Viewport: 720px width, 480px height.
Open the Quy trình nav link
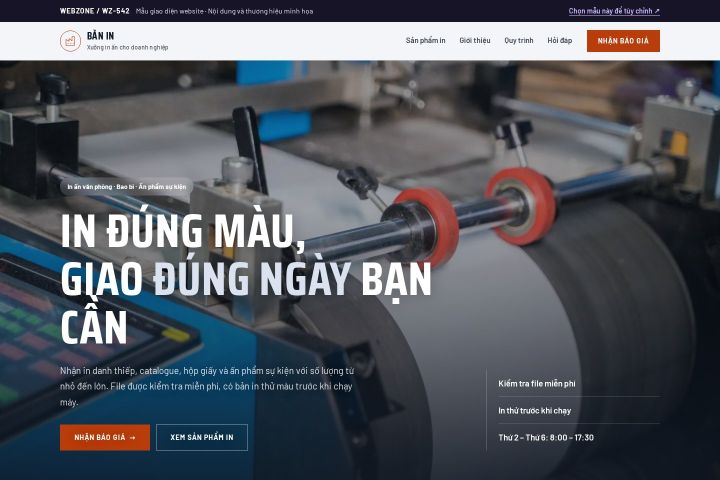coord(519,40)
